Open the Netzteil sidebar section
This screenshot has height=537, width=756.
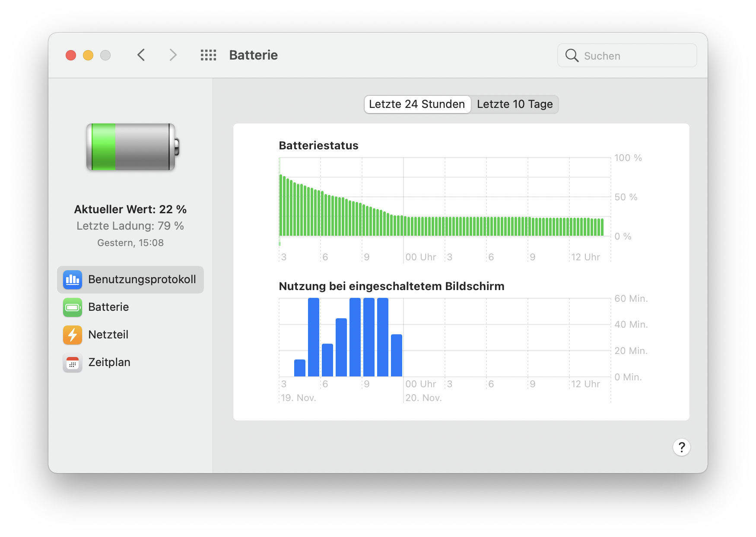[130, 335]
